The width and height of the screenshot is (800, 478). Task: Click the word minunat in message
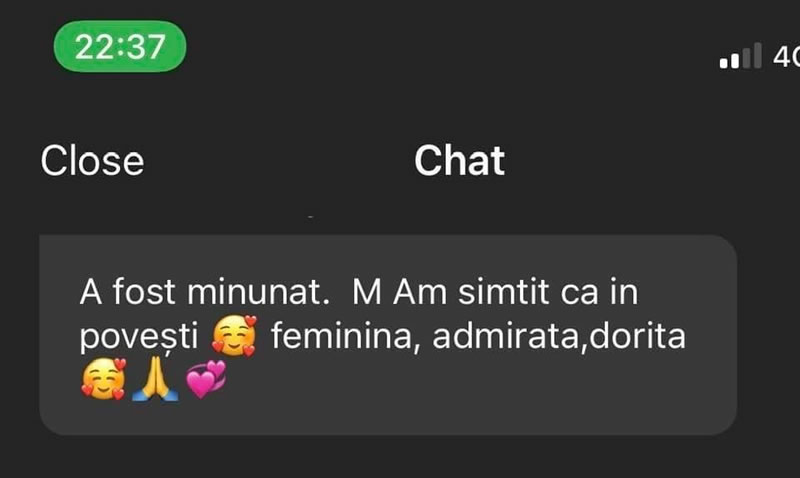click(258, 292)
